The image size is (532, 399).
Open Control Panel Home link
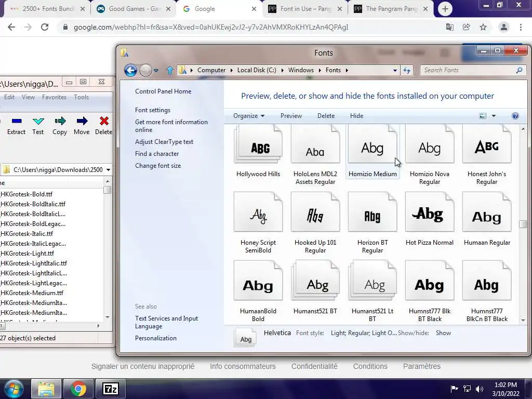(163, 91)
